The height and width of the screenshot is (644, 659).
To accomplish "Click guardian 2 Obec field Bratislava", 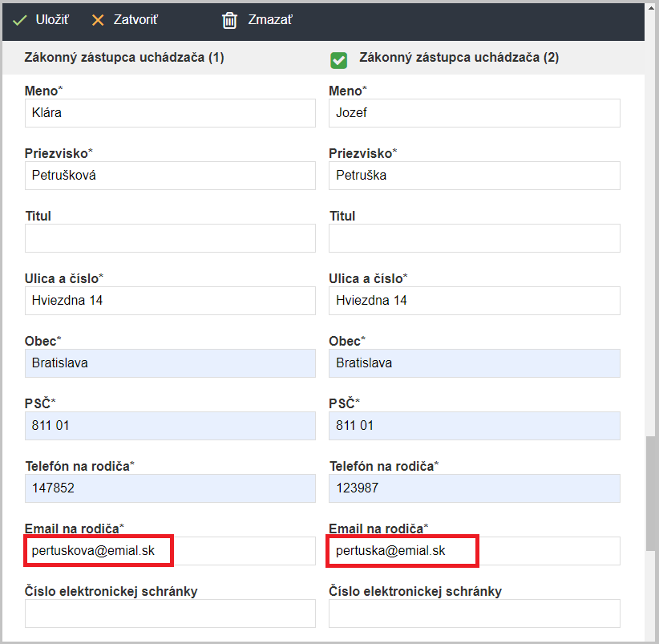I will click(x=474, y=363).
